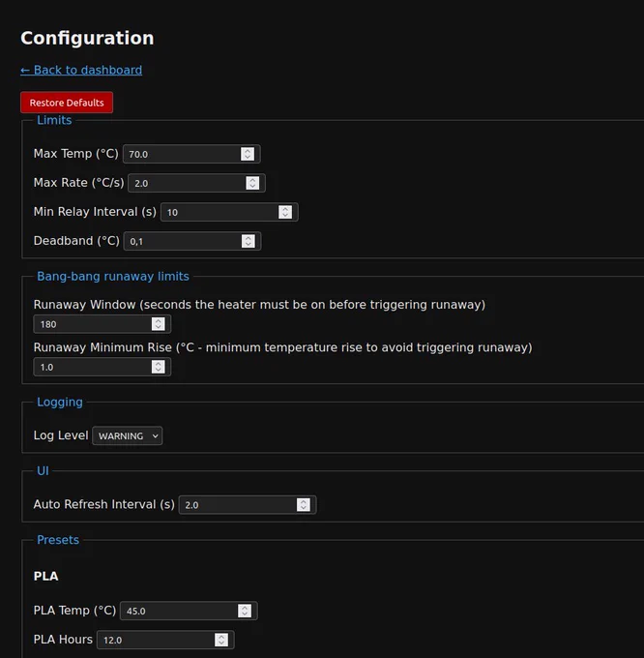Click the Presets section legend
This screenshot has height=658, width=644.
58,540
